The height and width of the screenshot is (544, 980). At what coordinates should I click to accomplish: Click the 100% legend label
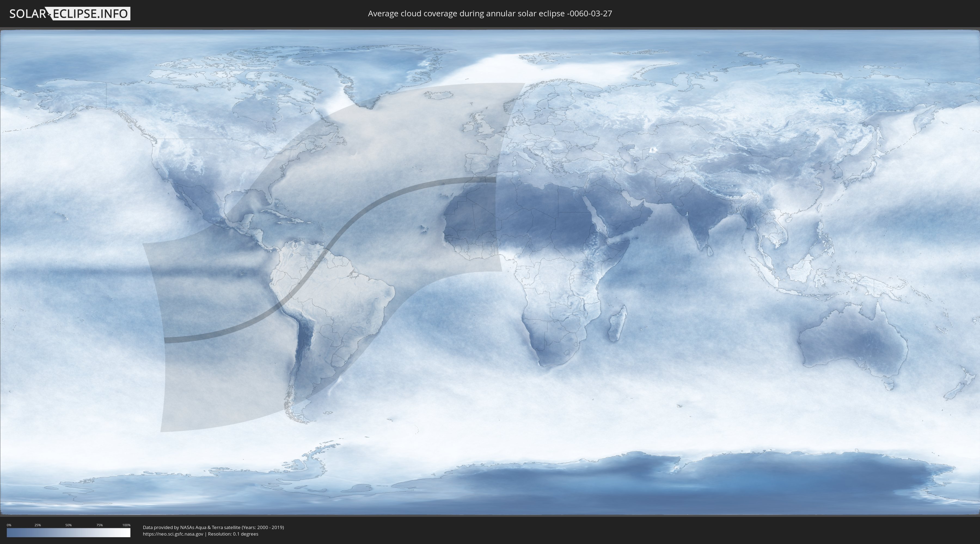[x=126, y=525]
